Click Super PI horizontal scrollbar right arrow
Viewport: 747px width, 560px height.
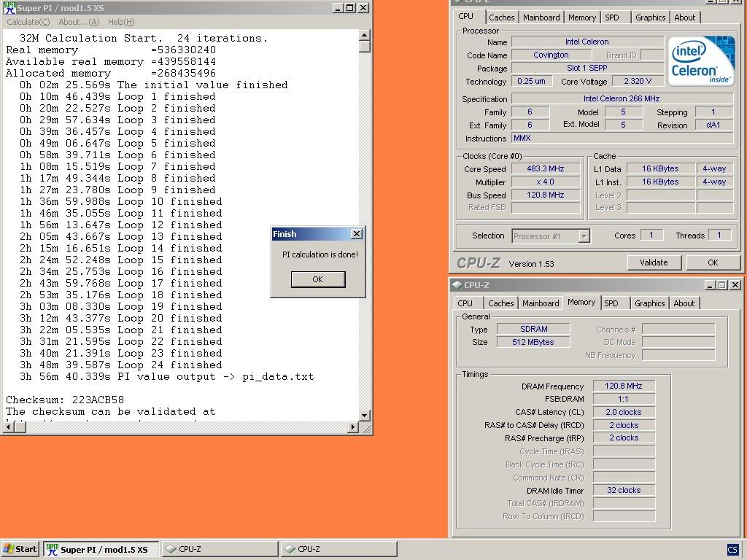(x=353, y=427)
